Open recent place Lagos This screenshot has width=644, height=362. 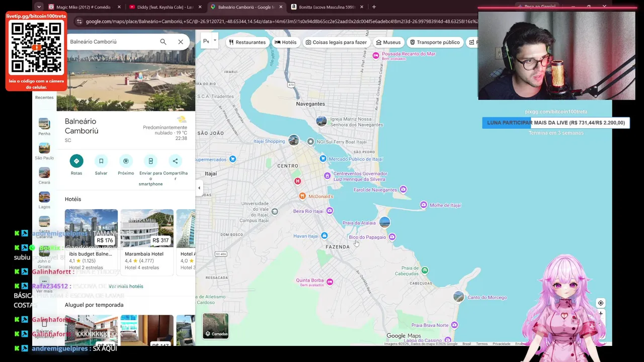pyautogui.click(x=44, y=200)
